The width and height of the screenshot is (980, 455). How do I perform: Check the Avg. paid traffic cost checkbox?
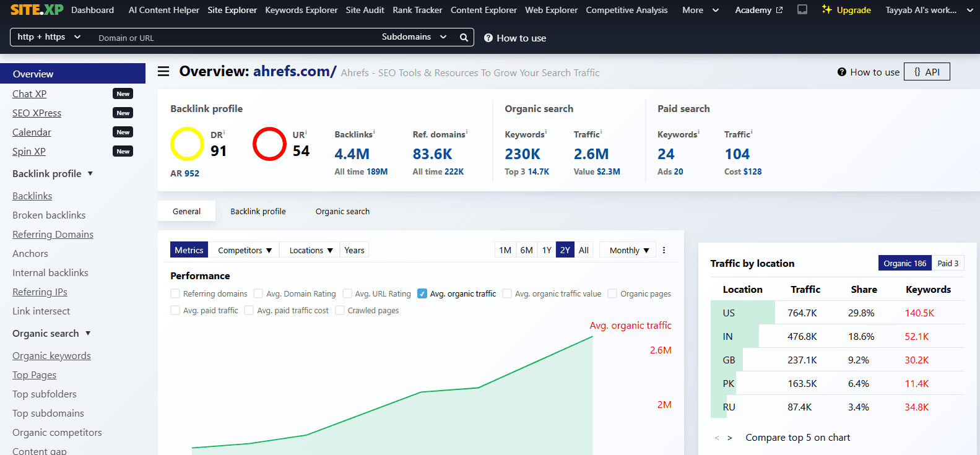click(249, 310)
